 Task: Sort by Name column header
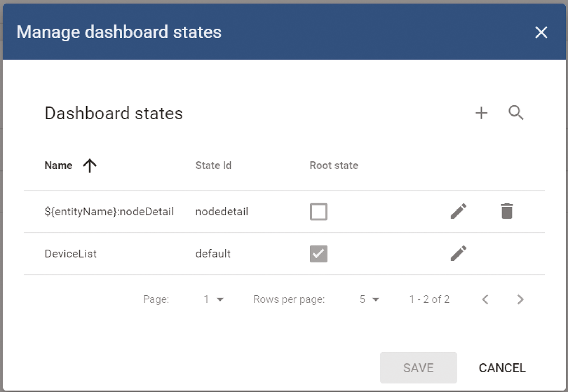tap(58, 166)
